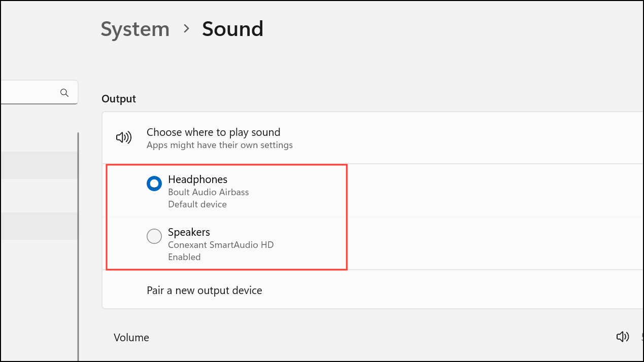Screen dimensions: 644x362
Task: Click the Output section heading
Action: pyautogui.click(x=119, y=99)
